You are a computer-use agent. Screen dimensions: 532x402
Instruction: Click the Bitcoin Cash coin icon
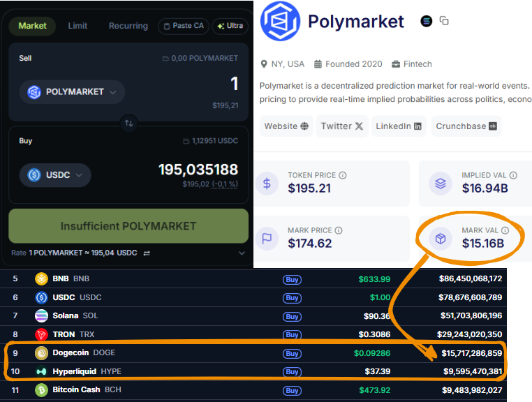tap(41, 390)
